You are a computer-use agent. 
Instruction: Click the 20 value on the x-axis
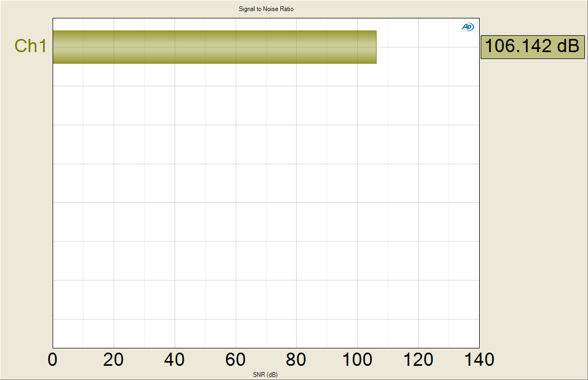pyautogui.click(x=113, y=360)
